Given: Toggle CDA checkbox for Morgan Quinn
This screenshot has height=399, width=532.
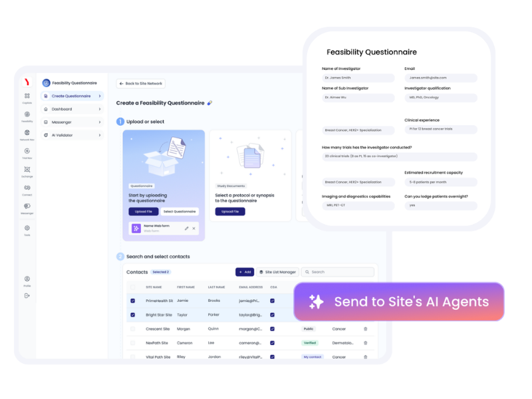Looking at the screenshot, I should coord(272,329).
